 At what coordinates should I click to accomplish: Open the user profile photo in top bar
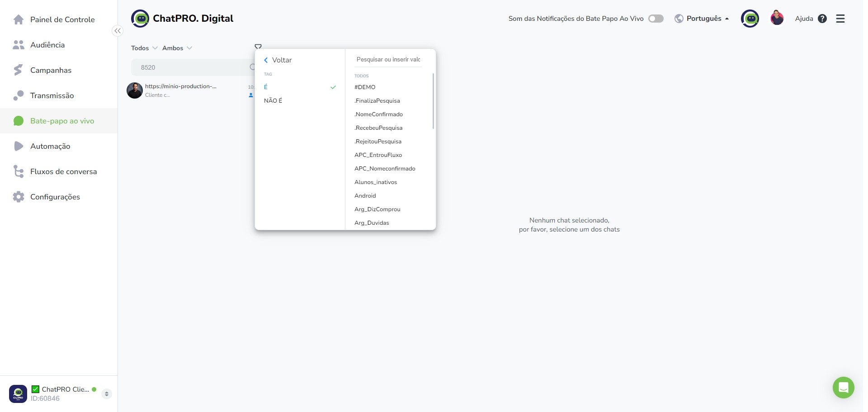click(x=777, y=18)
